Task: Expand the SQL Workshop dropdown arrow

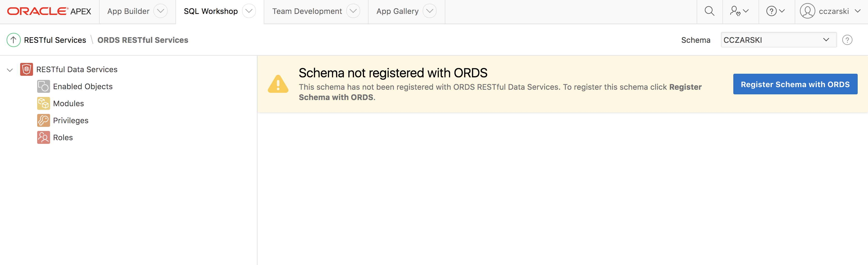Action: click(x=249, y=11)
